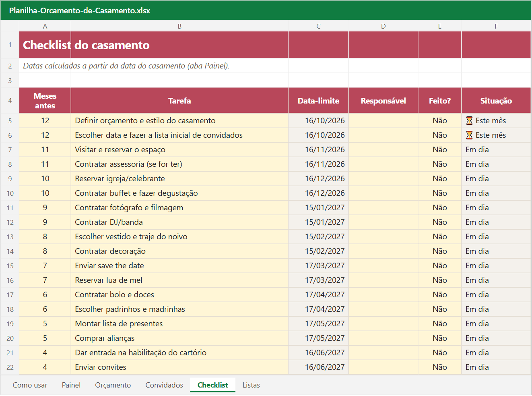Screen dimensions: 532x396
Task: Select the Checklist sheet tab
Action: click(x=213, y=385)
